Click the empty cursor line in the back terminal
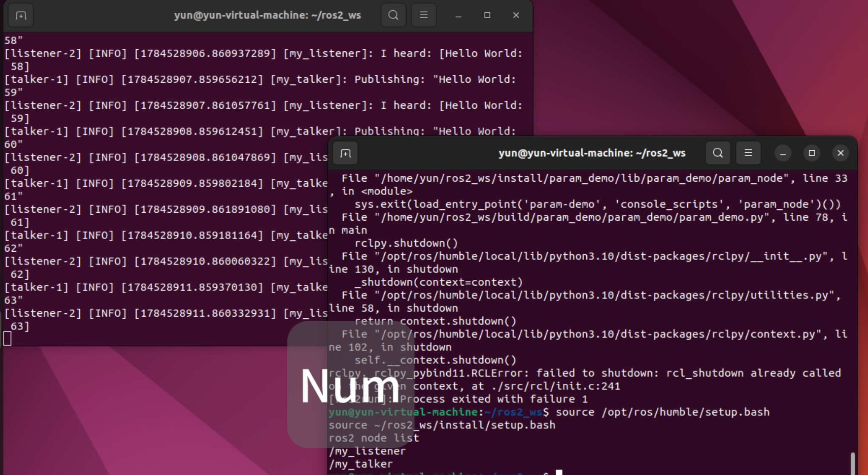868x475 pixels. 165,339
